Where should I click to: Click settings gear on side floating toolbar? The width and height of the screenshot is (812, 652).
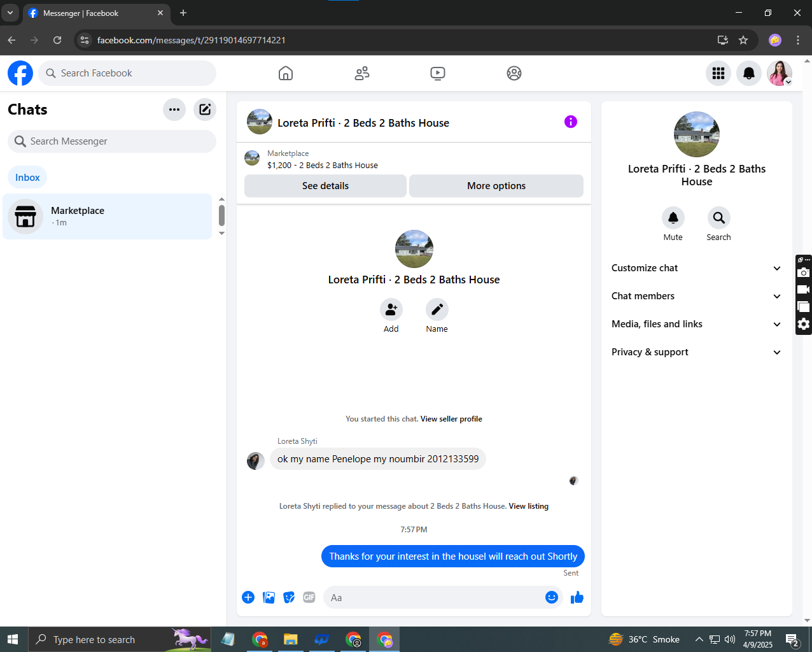804,324
